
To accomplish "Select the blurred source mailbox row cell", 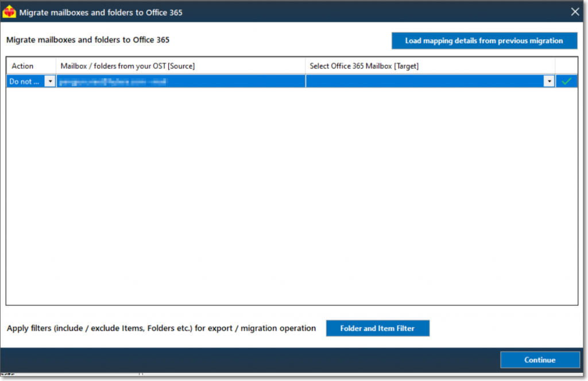I will 181,81.
